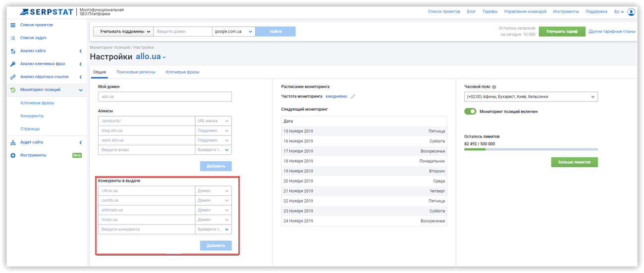The image size is (644, 273).
Task: Open the RU language dropdown
Action: pyautogui.click(x=619, y=12)
